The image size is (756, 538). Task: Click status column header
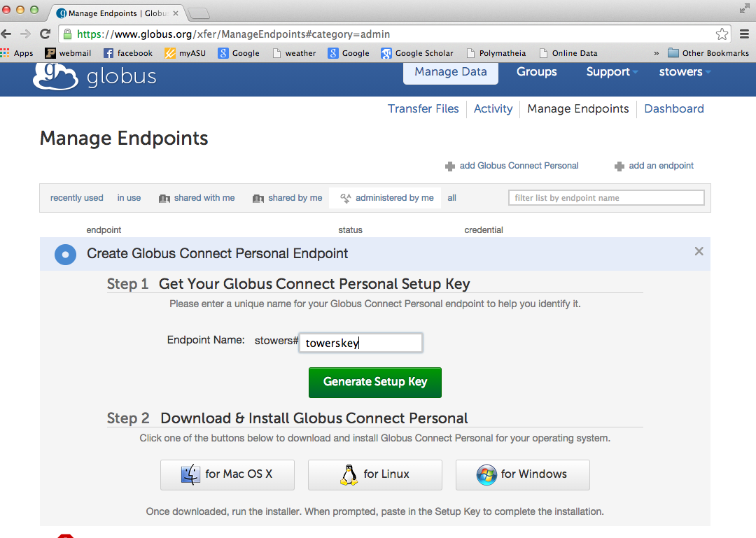[350, 230]
